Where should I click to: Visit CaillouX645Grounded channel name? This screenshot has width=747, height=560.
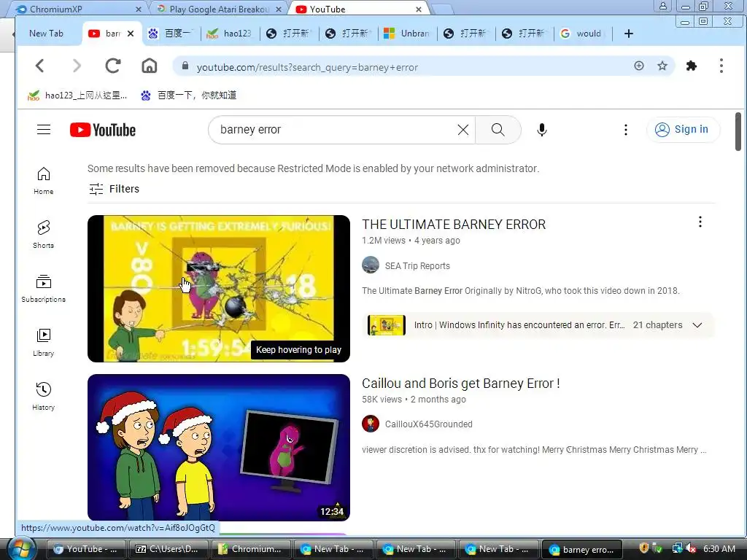point(429,424)
